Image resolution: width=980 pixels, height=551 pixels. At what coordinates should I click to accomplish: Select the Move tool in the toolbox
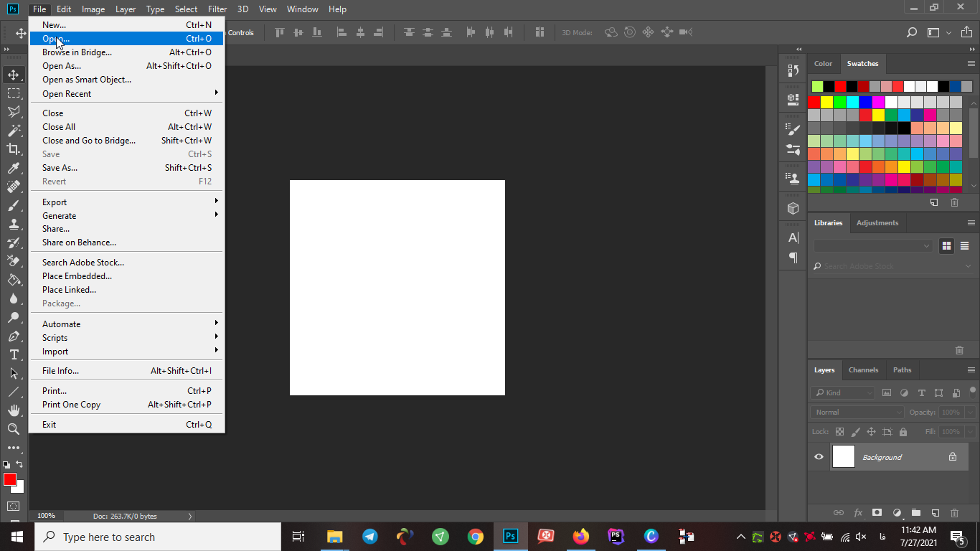[14, 75]
